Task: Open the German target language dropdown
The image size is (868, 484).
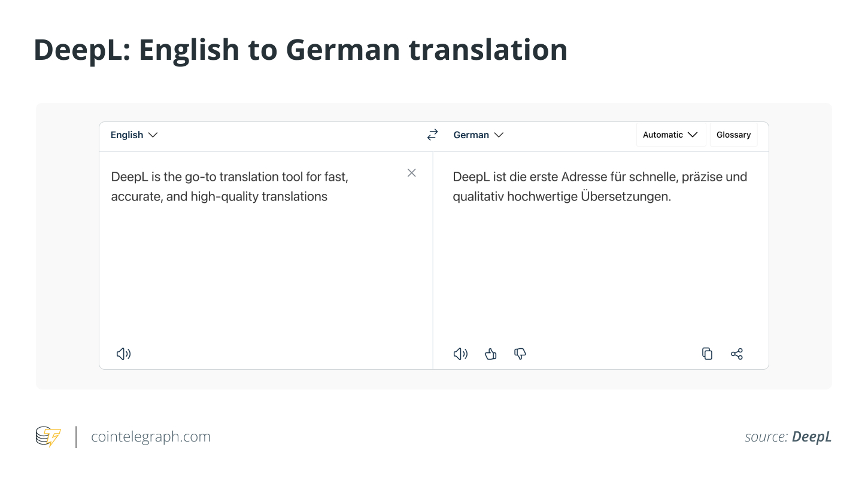Action: tap(478, 135)
